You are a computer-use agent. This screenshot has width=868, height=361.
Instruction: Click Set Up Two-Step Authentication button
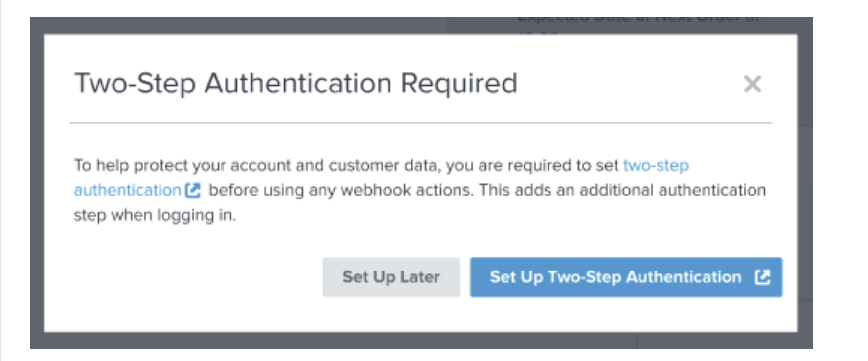pos(616,277)
